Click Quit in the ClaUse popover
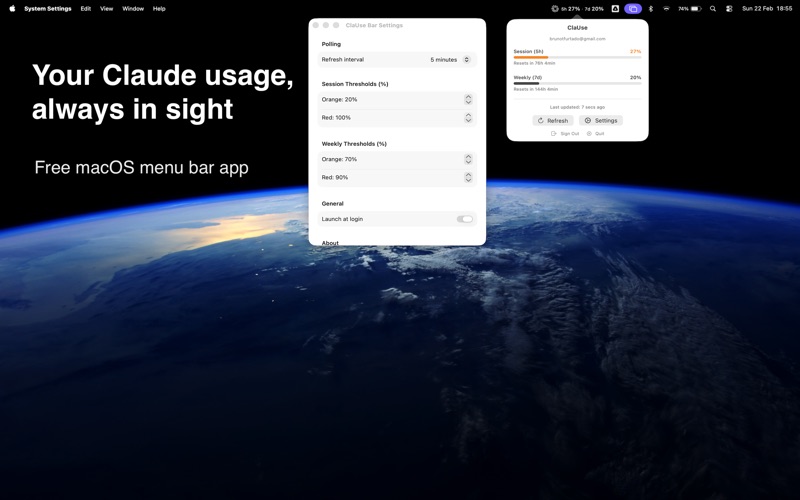 pyautogui.click(x=595, y=134)
